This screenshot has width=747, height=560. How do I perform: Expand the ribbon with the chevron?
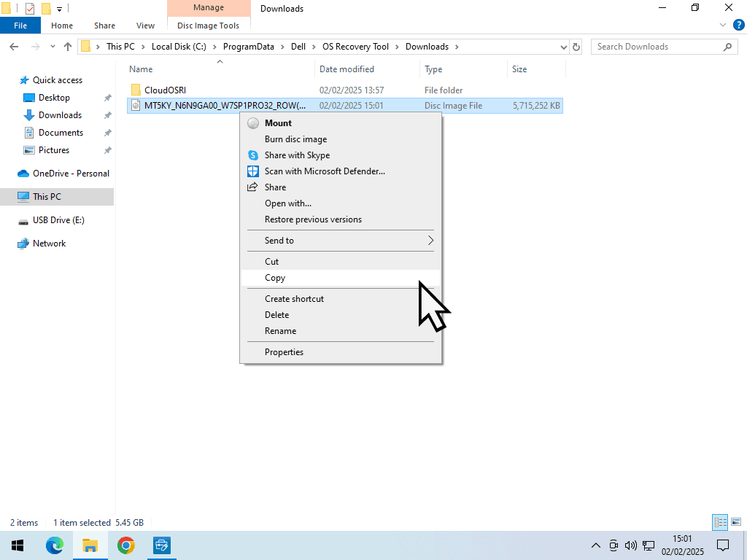(x=722, y=25)
